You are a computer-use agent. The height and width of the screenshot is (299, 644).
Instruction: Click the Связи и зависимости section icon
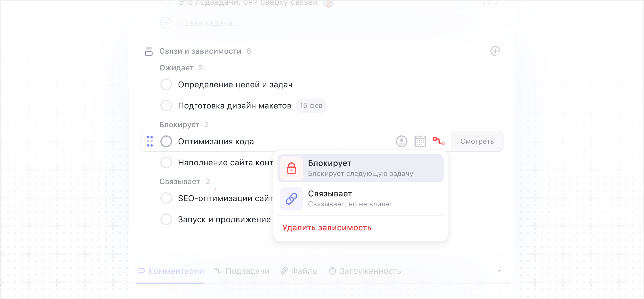(149, 51)
